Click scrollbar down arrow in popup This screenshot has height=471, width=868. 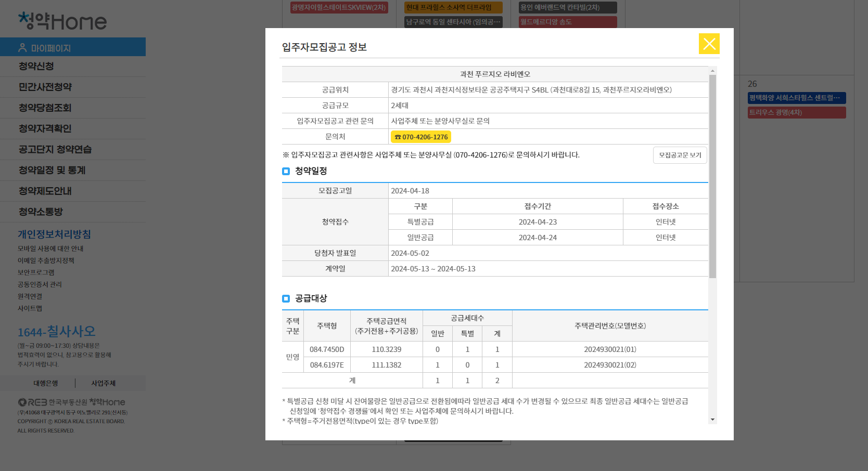click(712, 420)
